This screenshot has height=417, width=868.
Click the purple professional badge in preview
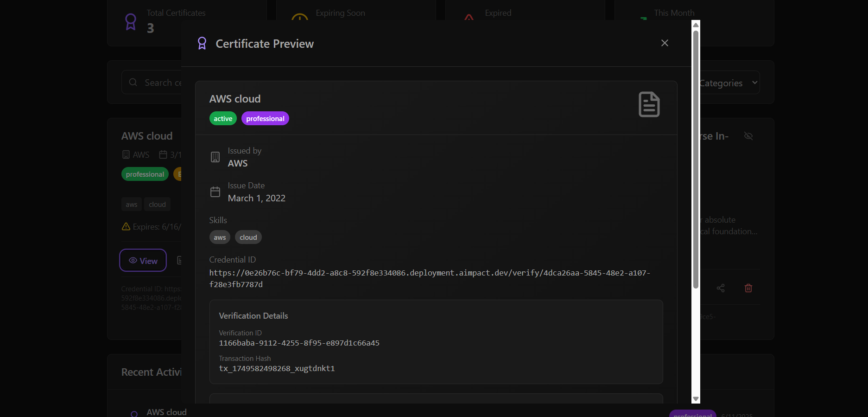(265, 119)
